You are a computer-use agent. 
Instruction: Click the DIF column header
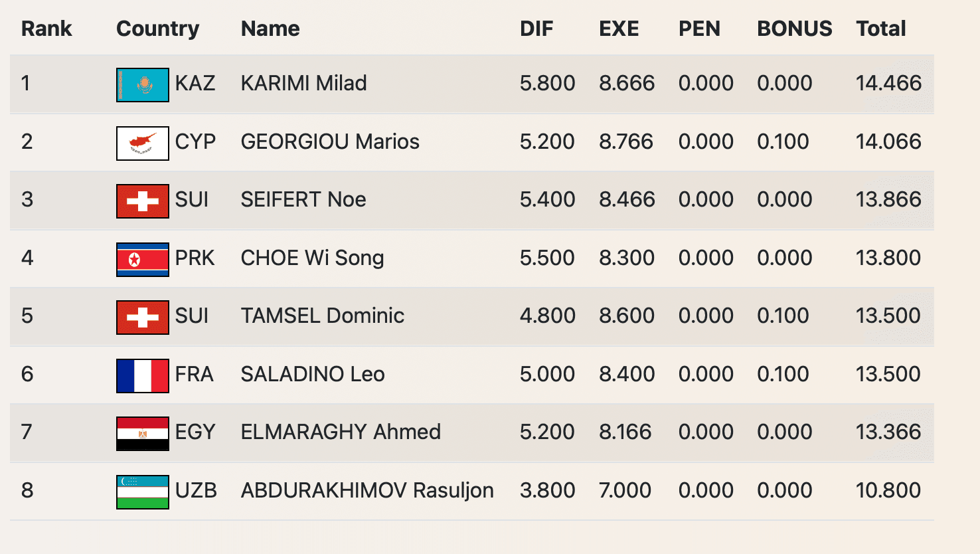click(x=536, y=29)
